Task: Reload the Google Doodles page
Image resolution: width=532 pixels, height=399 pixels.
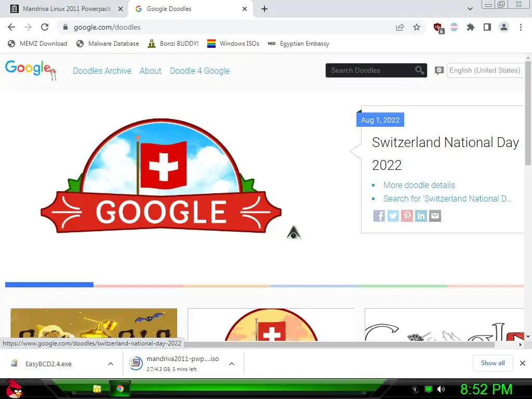Action: [x=45, y=27]
